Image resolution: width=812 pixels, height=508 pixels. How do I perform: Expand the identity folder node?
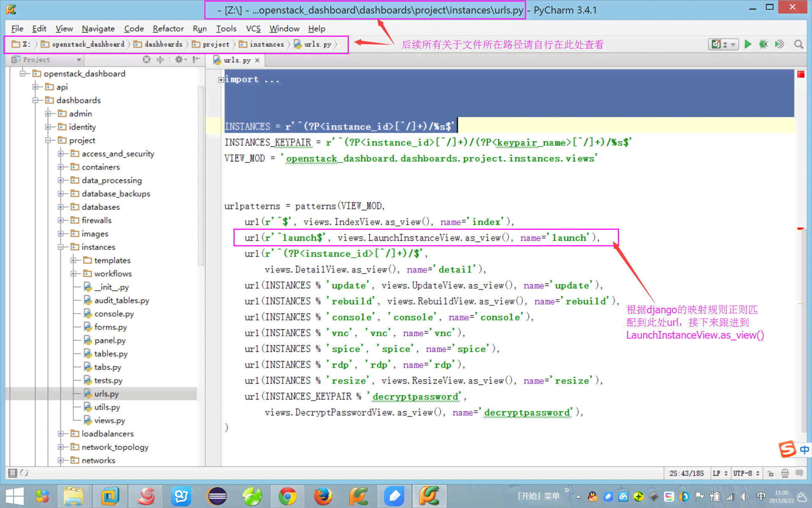click(48, 127)
